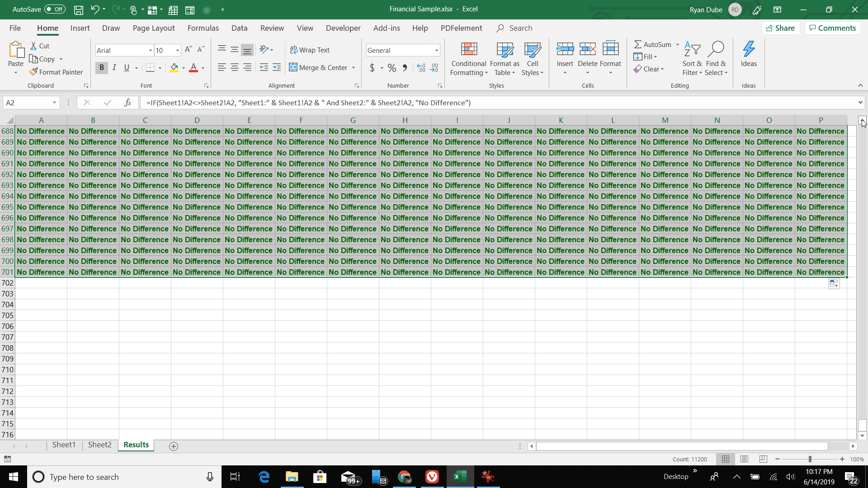The width and height of the screenshot is (868, 488).
Task: Open Conditional Formatting options
Action: [x=468, y=58]
